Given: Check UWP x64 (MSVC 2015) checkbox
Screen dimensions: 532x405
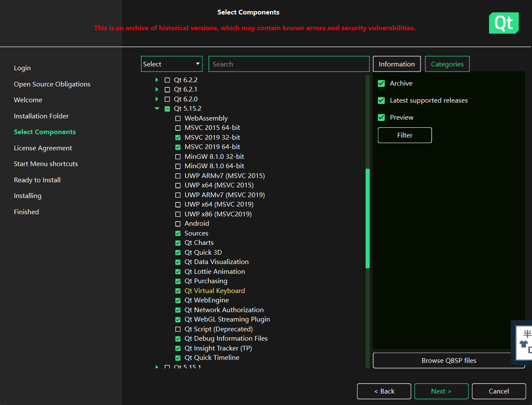Looking at the screenshot, I should coord(178,185).
